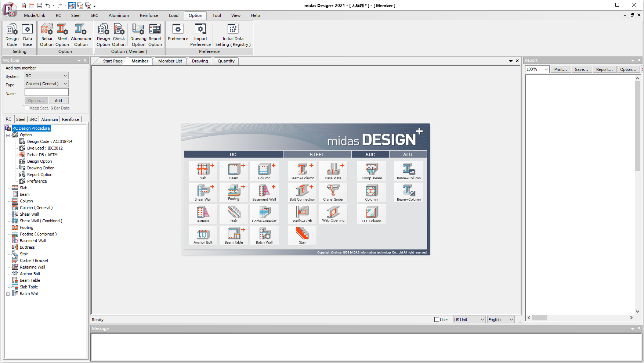
Task: Select Slab Table in tree
Action: point(29,287)
